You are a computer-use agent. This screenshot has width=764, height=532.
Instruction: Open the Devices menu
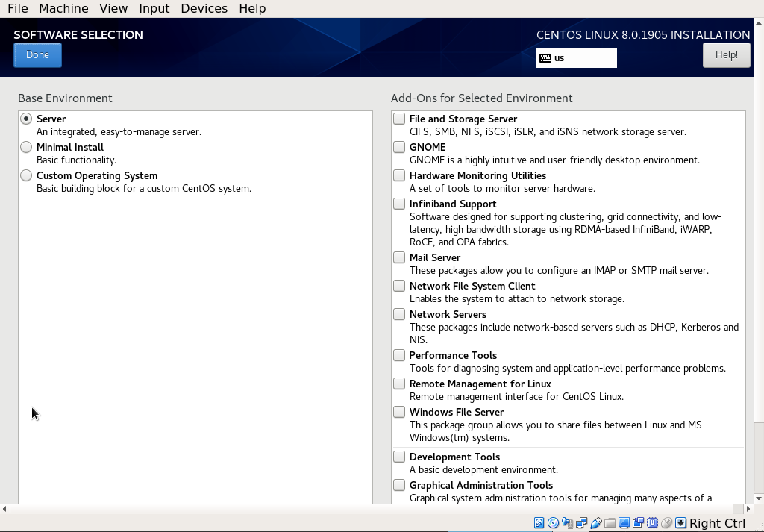204,8
